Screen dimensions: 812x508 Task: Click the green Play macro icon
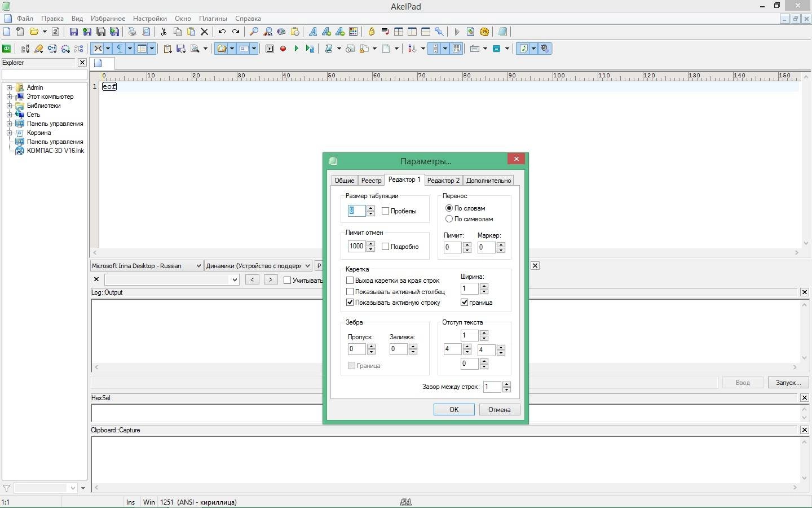(x=297, y=49)
